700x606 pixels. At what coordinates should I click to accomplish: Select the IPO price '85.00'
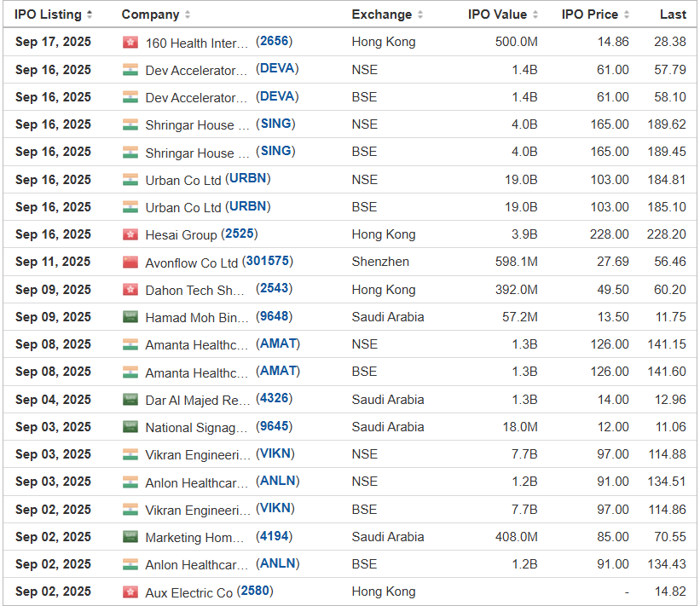[613, 536]
